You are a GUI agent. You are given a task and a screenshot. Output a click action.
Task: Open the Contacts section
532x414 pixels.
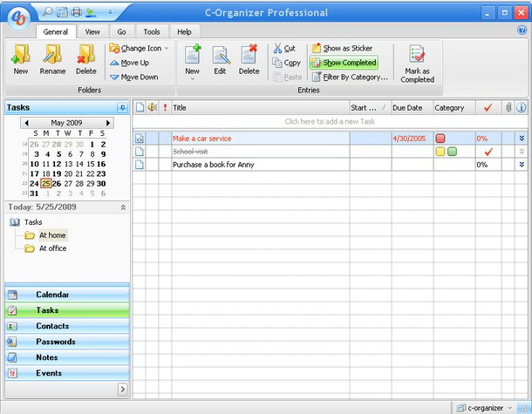tap(67, 326)
